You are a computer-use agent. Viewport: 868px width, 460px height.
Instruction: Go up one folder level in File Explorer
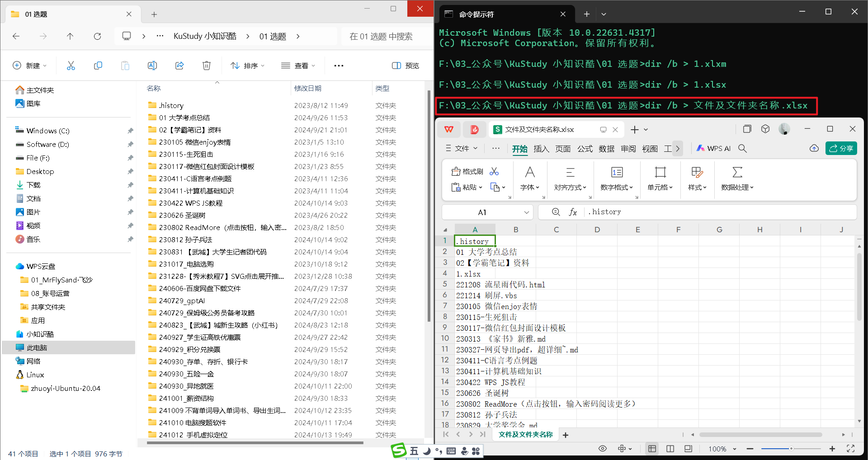(70, 36)
